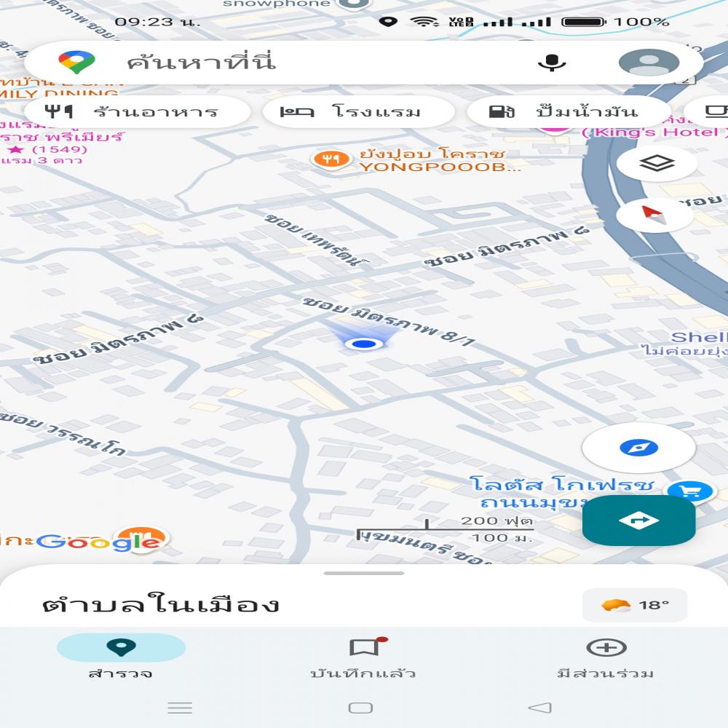Tap the Android back navigation button
Image resolution: width=728 pixels, height=728 pixels.
coord(540,708)
